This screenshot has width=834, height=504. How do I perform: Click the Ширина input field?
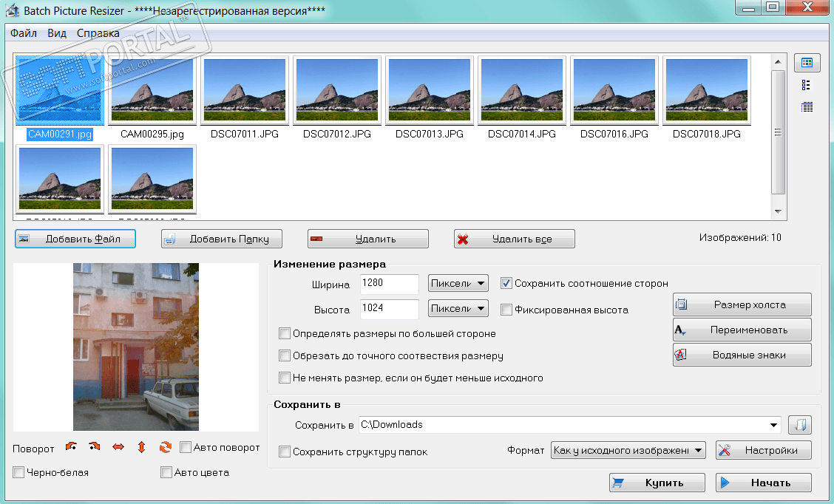coord(390,283)
